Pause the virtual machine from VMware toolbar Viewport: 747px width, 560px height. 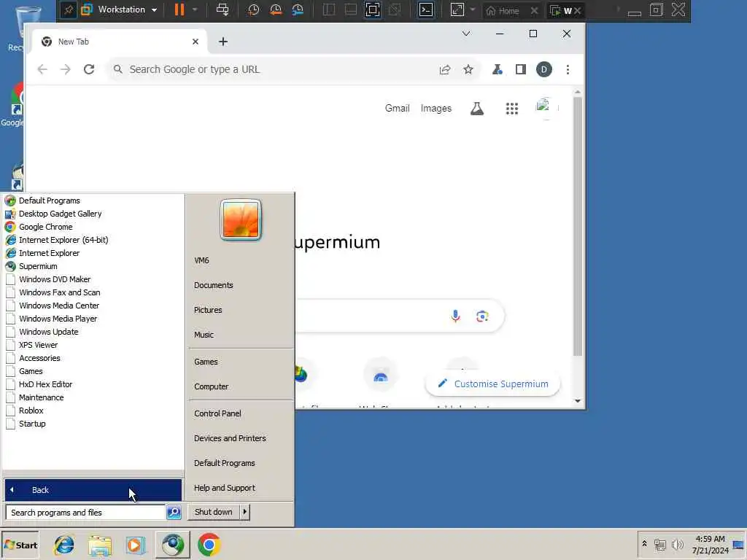[x=179, y=9]
